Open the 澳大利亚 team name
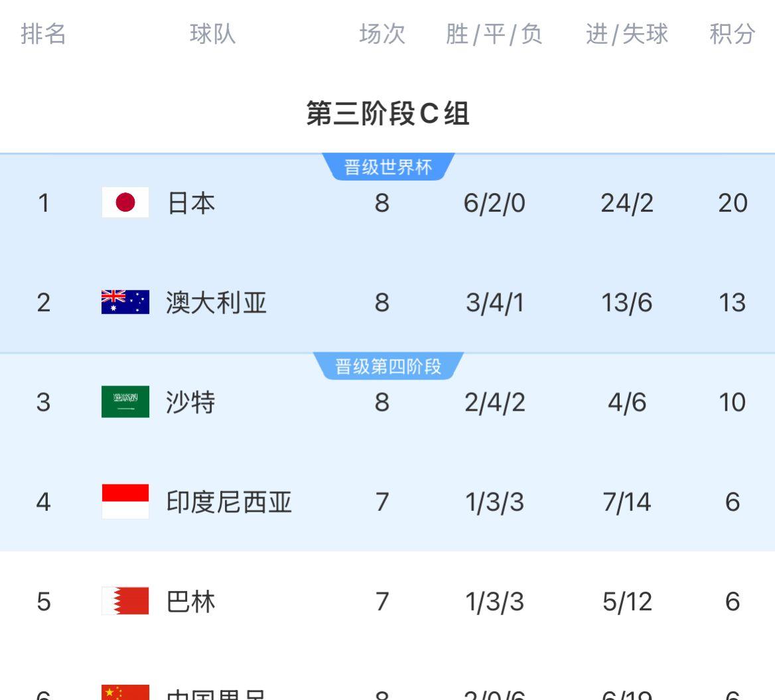The width and height of the screenshot is (775, 700). [216, 303]
